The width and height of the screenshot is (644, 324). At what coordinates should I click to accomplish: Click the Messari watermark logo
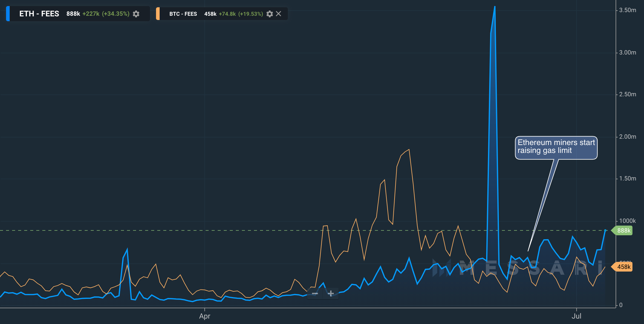(x=518, y=268)
